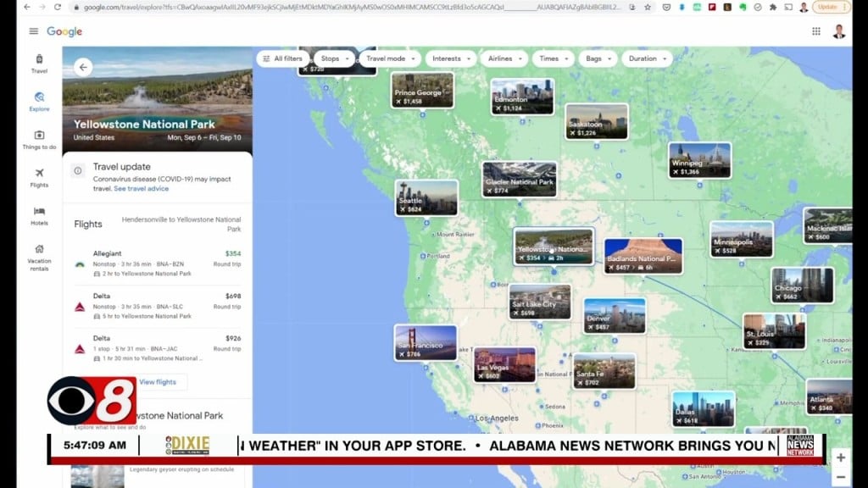The image size is (868, 488).
Task: Open the Duration filter dropdown
Action: tap(646, 58)
